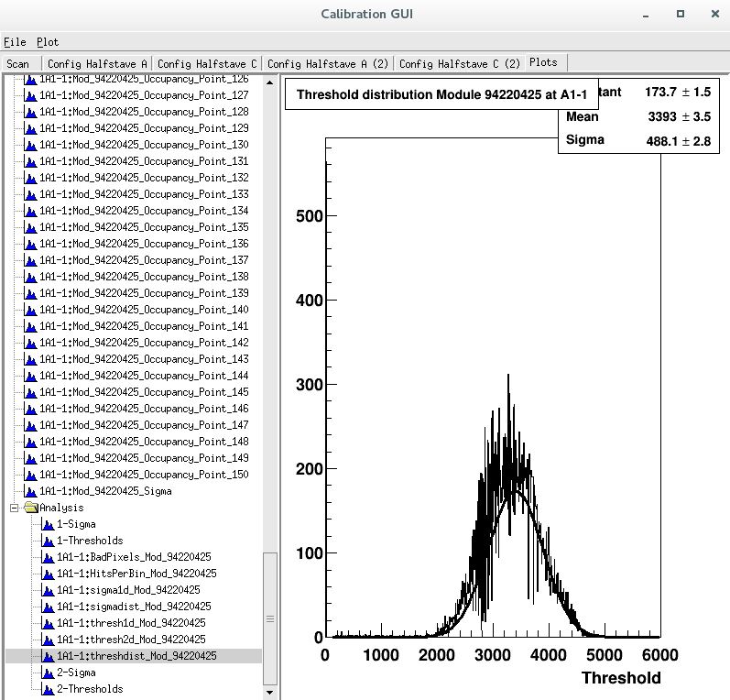Select 1A1-1:Mod_94220425_Occupancy_Point_147 entry
This screenshot has height=700, width=730.
pos(144,425)
